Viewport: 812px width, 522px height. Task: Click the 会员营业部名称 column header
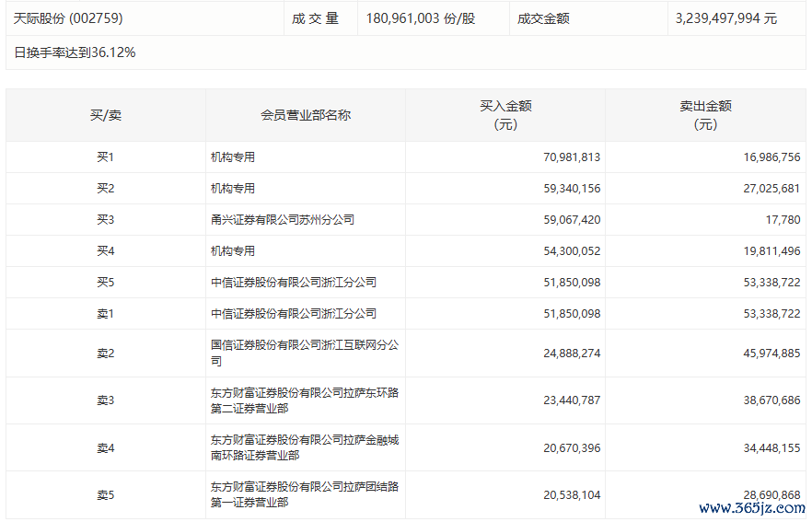pyautogui.click(x=305, y=115)
